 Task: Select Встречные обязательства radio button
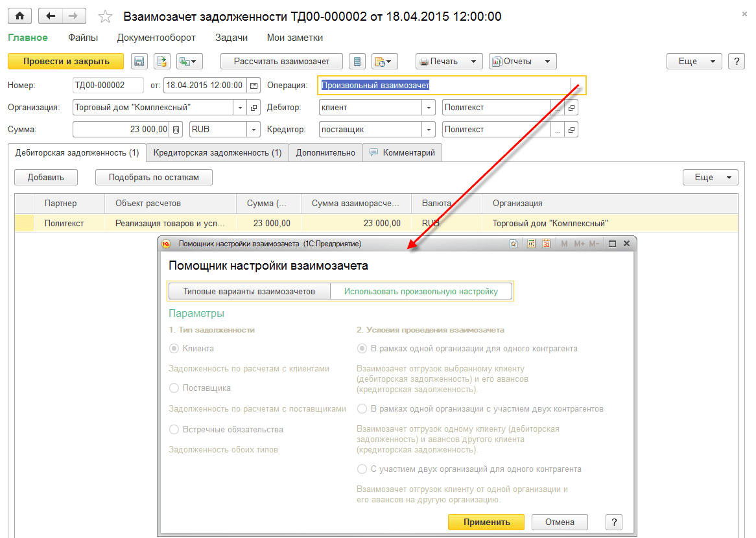[174, 429]
